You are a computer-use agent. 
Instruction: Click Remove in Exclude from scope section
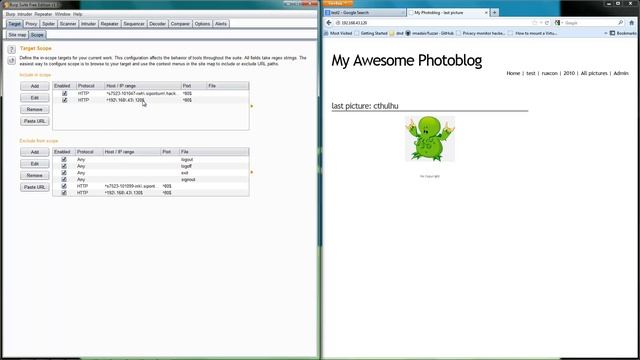(x=35, y=175)
